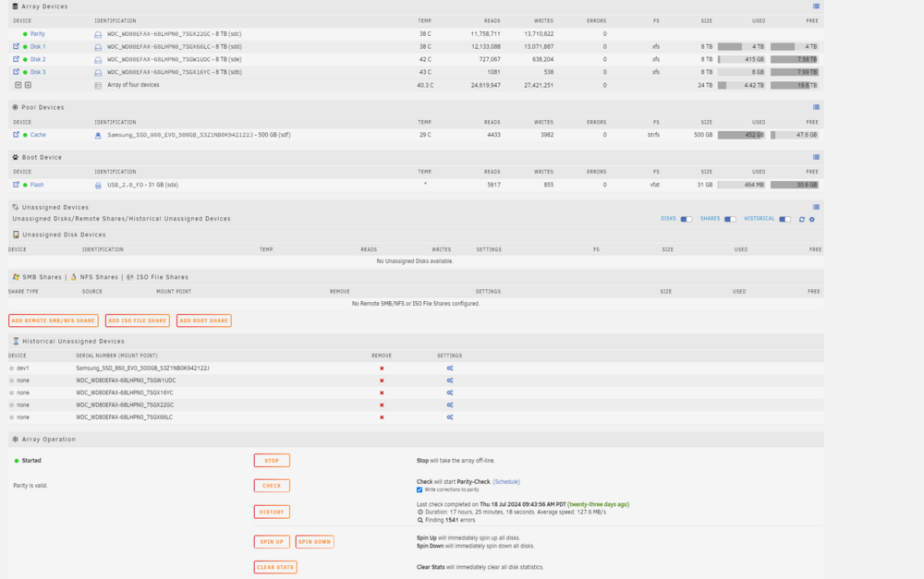Open Cache browse icon

point(16,134)
